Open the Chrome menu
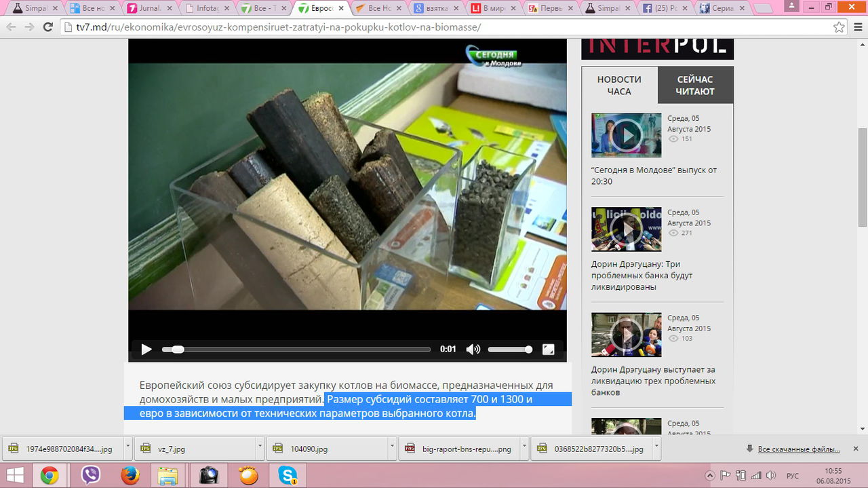Image resolution: width=868 pixels, height=488 pixels. pos(856,27)
